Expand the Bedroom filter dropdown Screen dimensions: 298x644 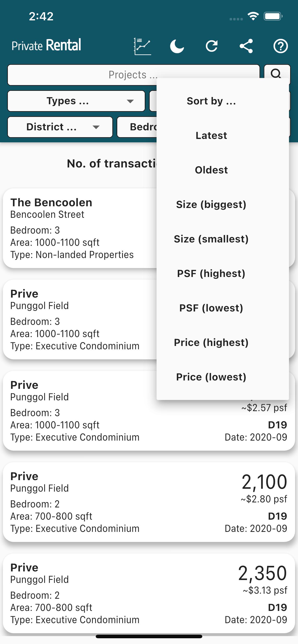click(x=137, y=127)
